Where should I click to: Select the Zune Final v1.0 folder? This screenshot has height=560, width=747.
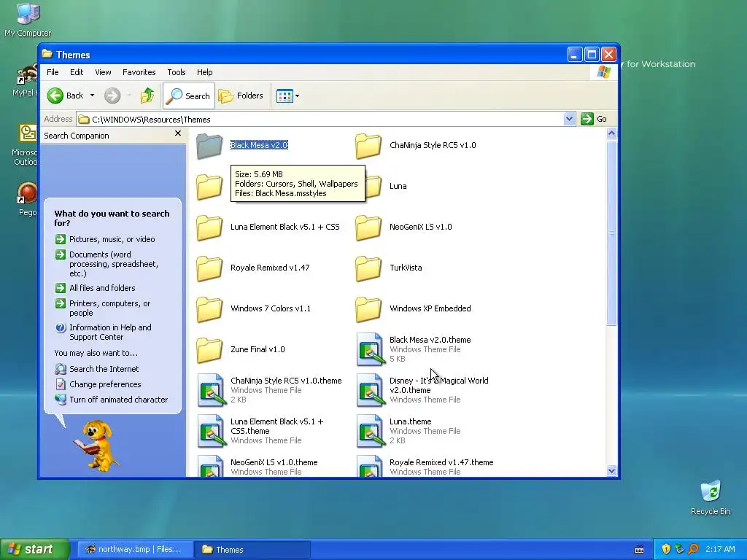(241, 350)
